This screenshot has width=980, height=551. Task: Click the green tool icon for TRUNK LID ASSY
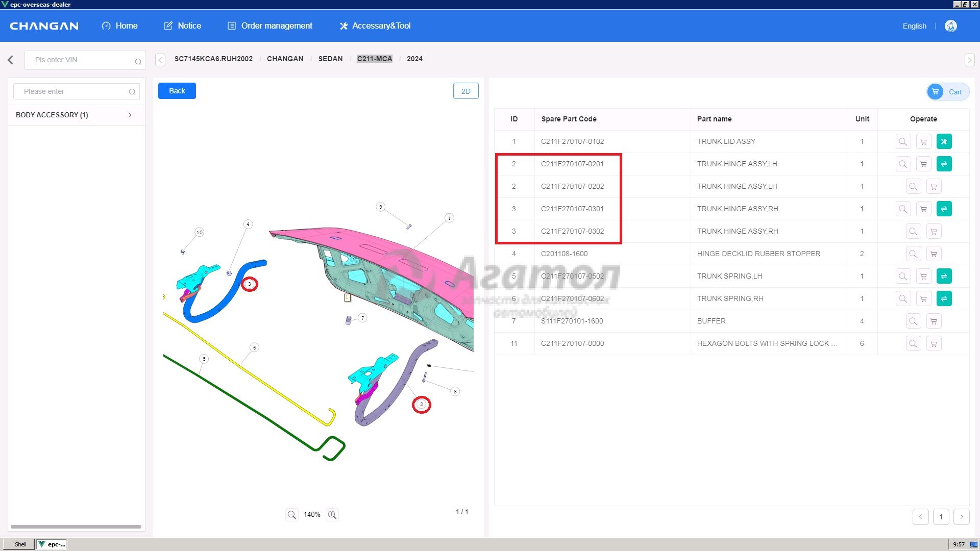[944, 142]
